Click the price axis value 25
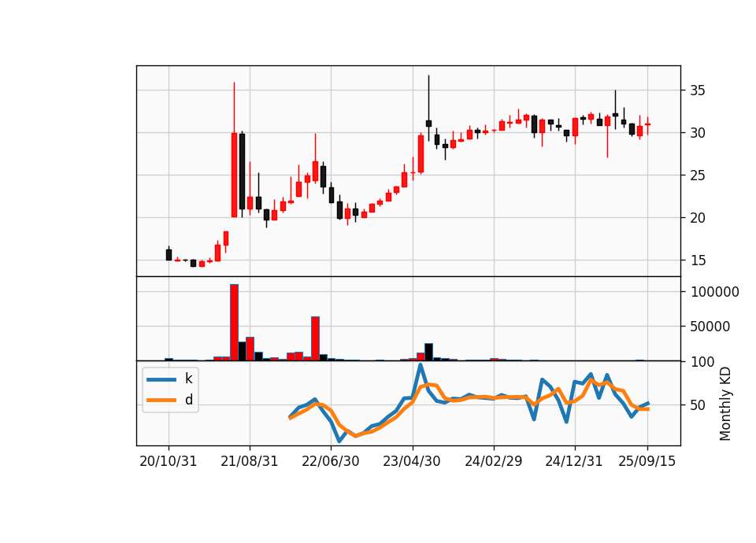Viewport: 756px width, 543px height. click(x=698, y=175)
